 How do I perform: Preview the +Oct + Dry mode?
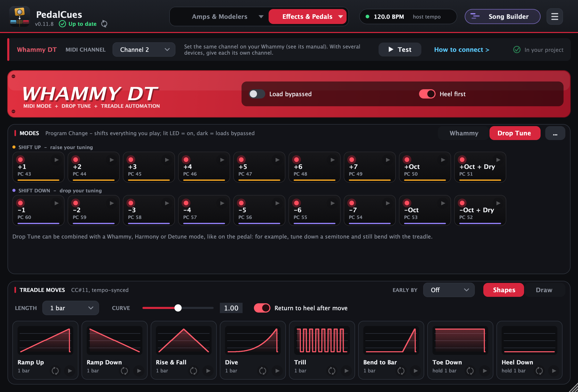[498, 160]
